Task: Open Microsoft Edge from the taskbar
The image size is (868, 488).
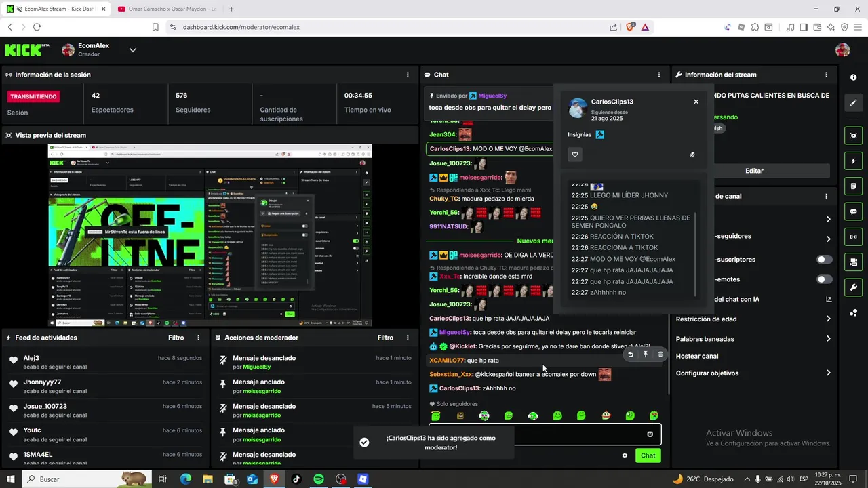Action: (x=186, y=479)
